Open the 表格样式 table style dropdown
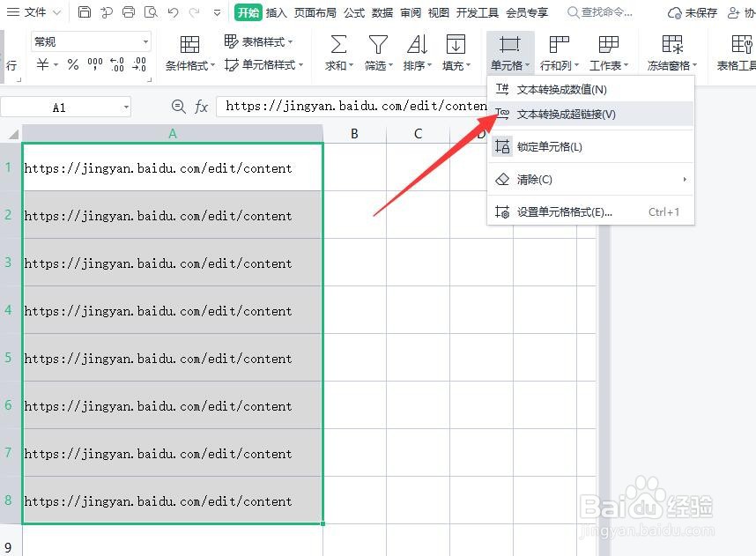Image resolution: width=756 pixels, height=556 pixels. [258, 42]
